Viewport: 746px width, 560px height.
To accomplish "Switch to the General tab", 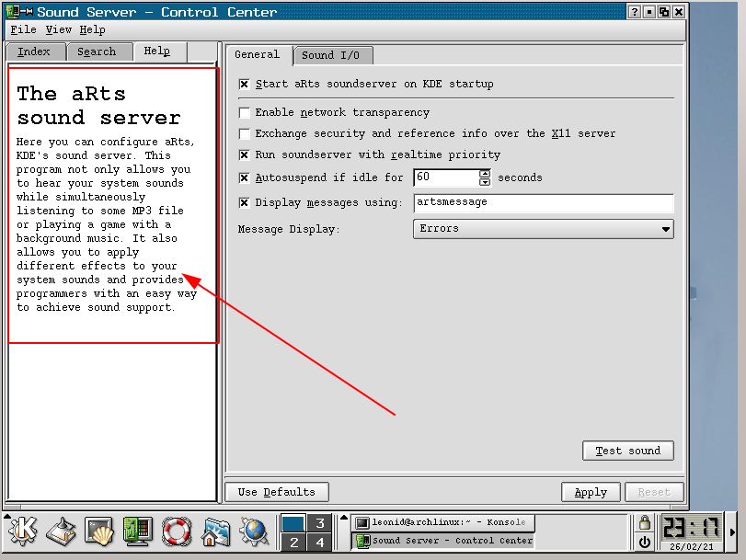I will pos(257,54).
